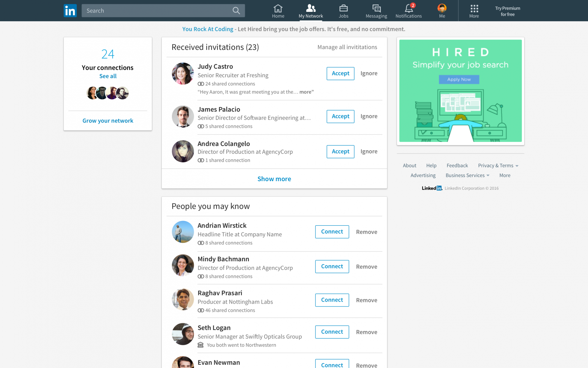Click in the Search input field

(156, 11)
